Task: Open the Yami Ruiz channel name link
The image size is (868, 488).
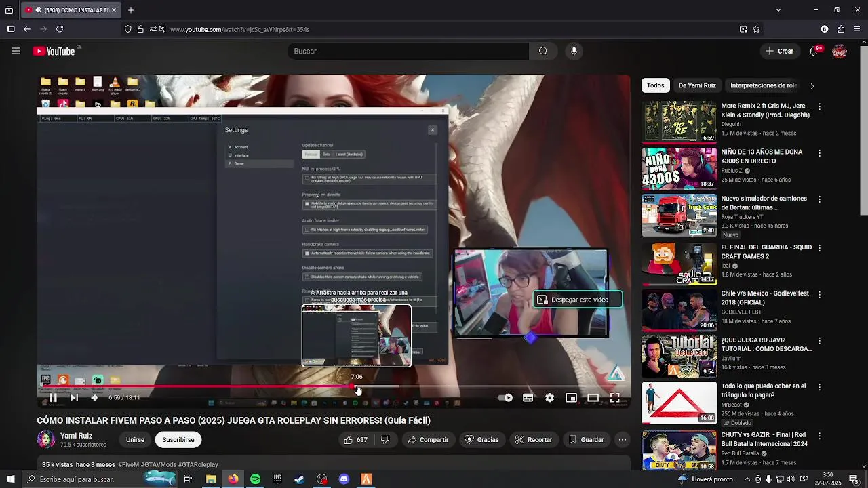Action: (x=76, y=436)
